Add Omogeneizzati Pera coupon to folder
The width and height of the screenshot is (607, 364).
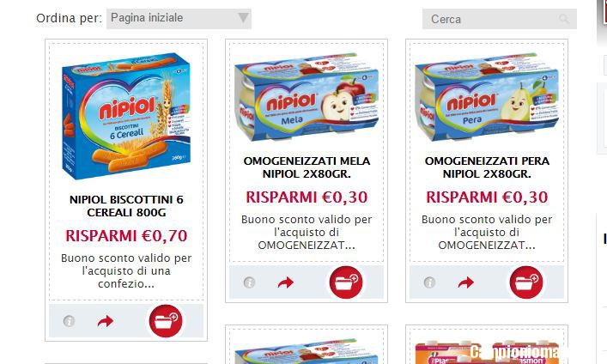(526, 282)
